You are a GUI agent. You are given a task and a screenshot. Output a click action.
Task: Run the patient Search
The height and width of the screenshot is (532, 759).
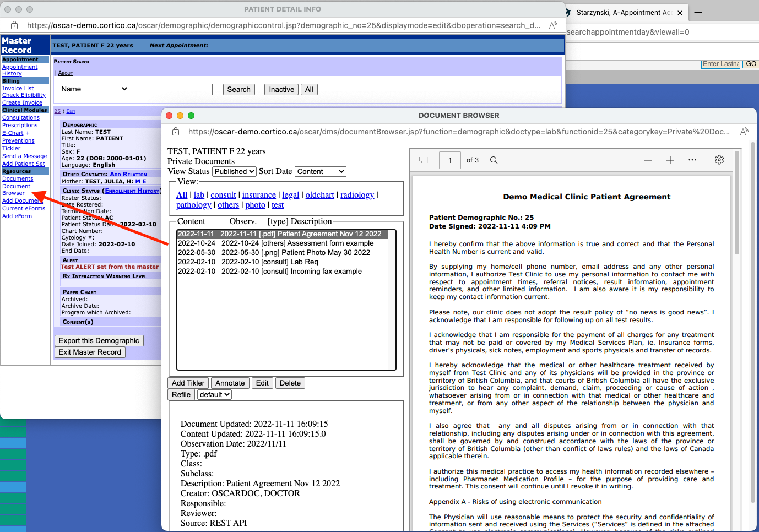(x=238, y=89)
